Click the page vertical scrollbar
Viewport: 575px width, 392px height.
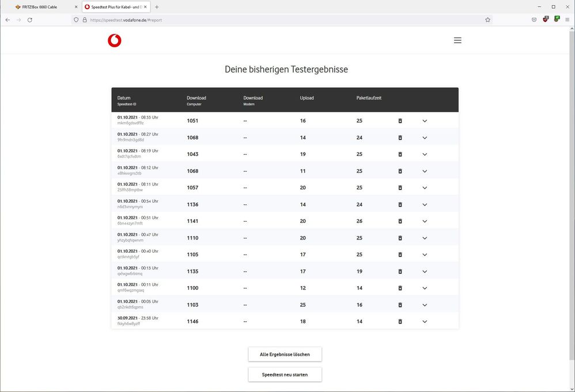pyautogui.click(x=572, y=196)
